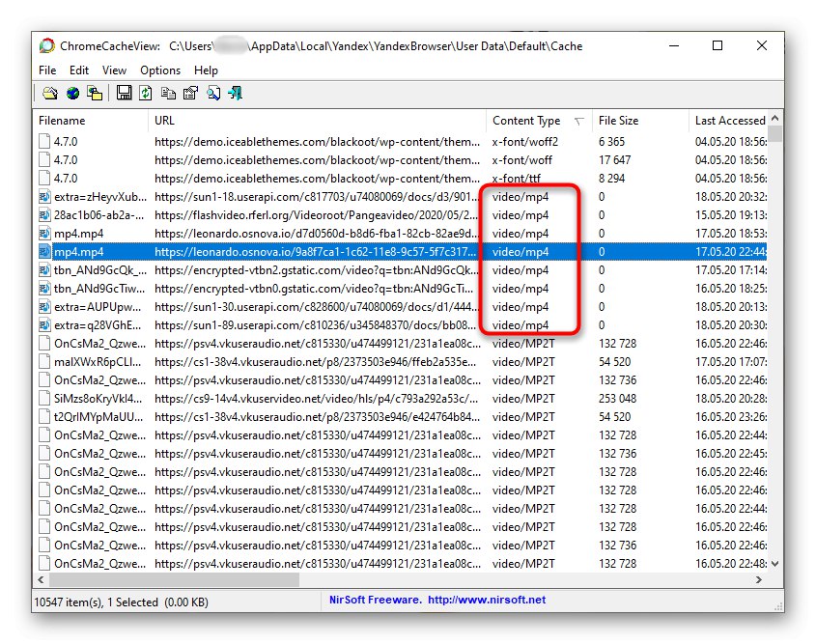Open selected link in web browser globe icon
The image size is (816, 644).
(x=72, y=94)
